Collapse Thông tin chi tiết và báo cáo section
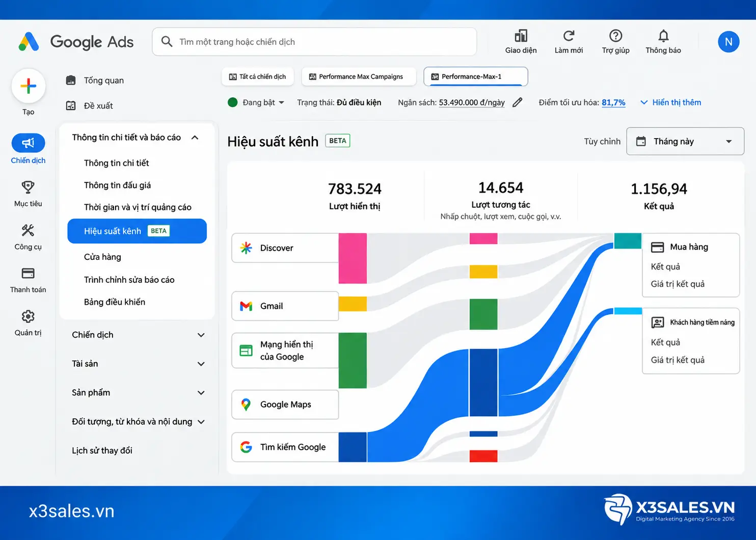 [195, 138]
